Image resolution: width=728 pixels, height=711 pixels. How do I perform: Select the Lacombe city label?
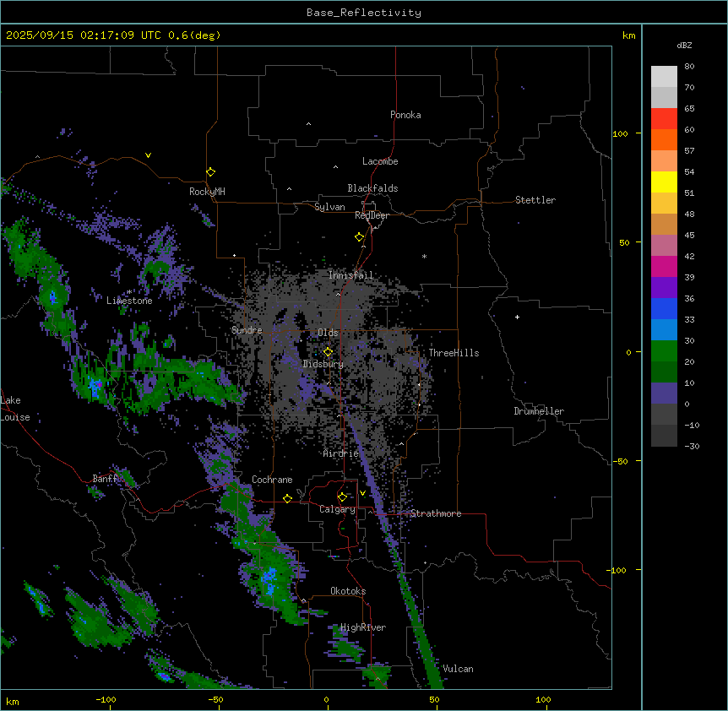tap(380, 161)
